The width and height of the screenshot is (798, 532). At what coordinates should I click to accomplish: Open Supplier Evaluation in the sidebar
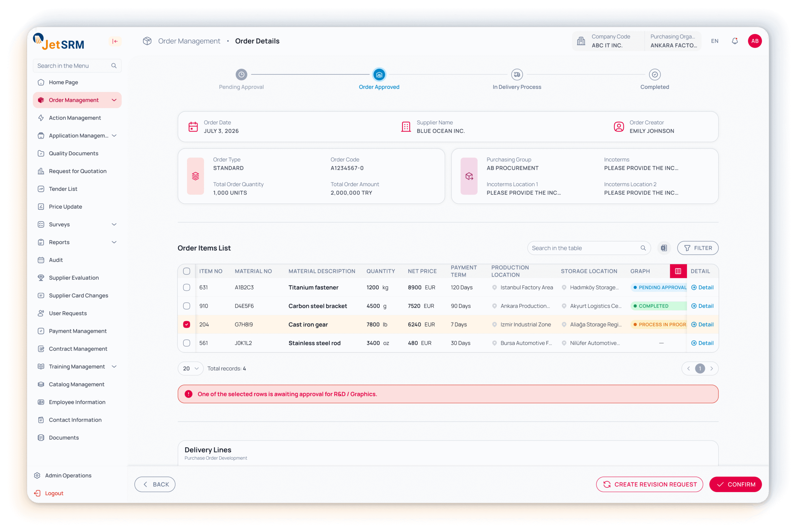tap(74, 278)
